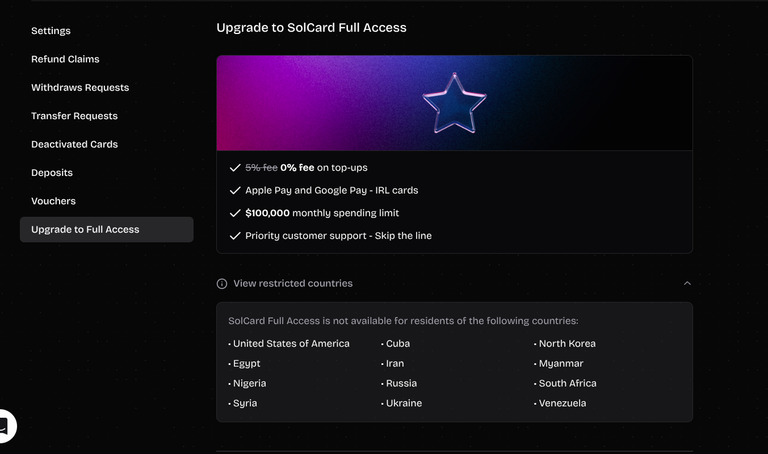Click the checkmark beside Apple Pay line

[x=235, y=190]
